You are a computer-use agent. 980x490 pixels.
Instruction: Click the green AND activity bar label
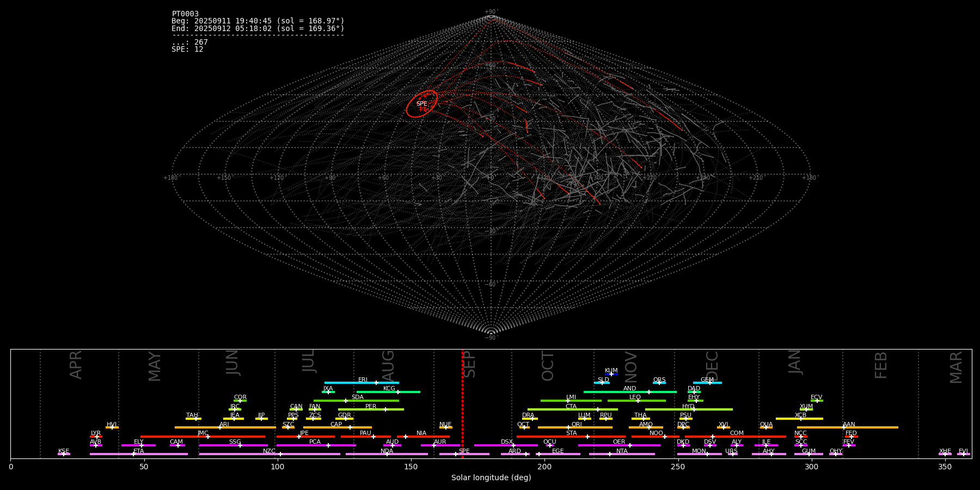[629, 388]
